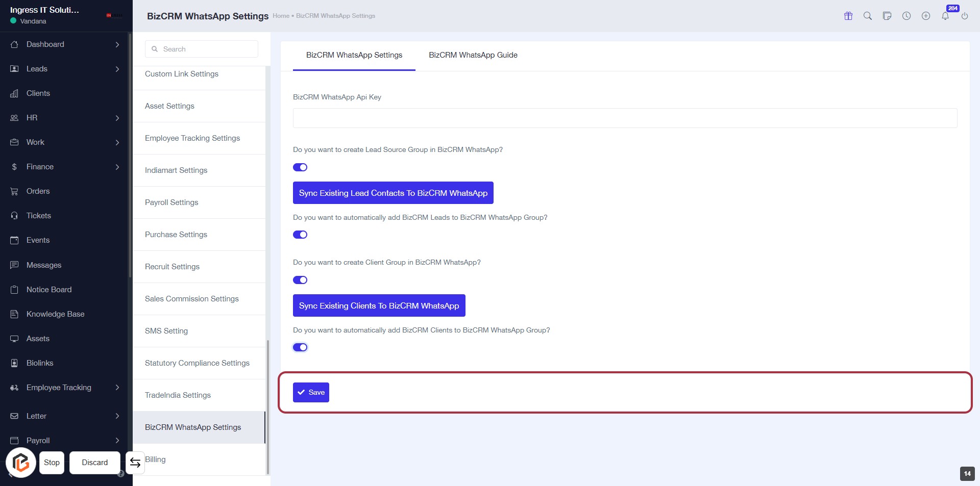Switch to BizCRM WhatsApp Guide tab
980x486 pixels.
473,55
